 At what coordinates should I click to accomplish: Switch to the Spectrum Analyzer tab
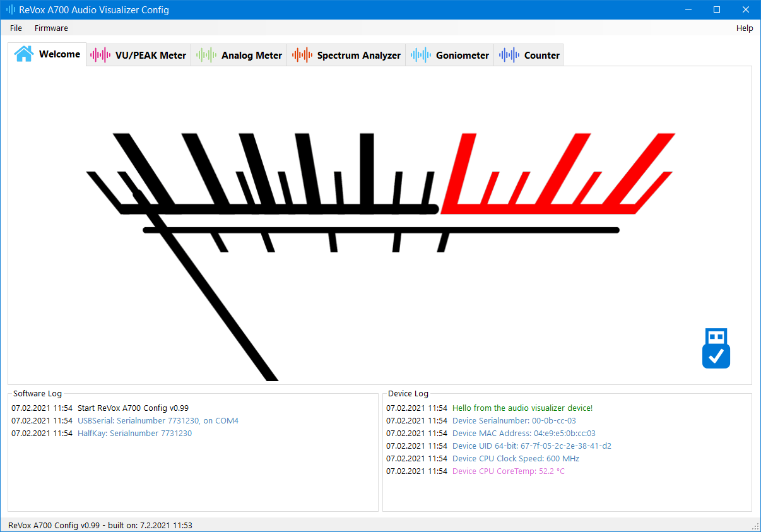[346, 55]
